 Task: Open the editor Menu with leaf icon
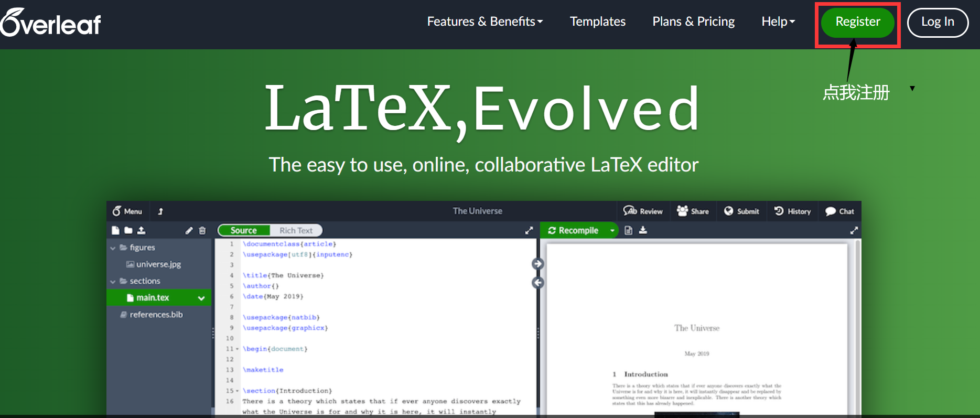tap(127, 211)
